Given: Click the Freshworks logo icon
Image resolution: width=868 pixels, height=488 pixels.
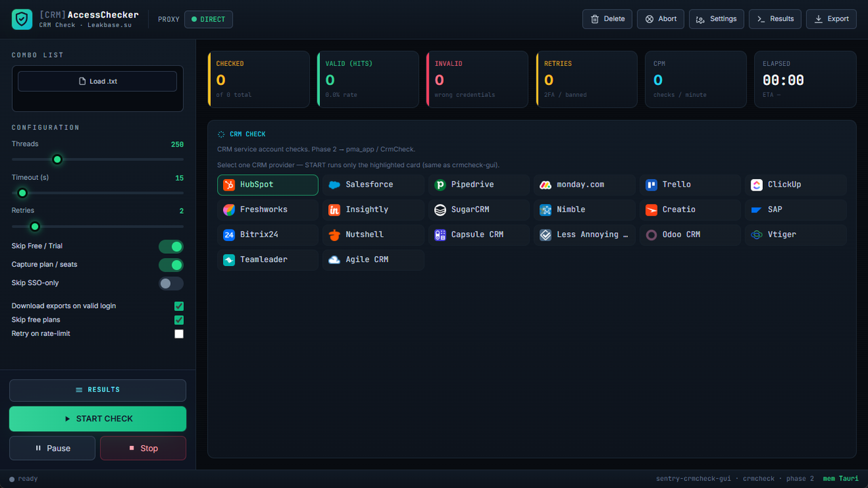Looking at the screenshot, I should 229,210.
